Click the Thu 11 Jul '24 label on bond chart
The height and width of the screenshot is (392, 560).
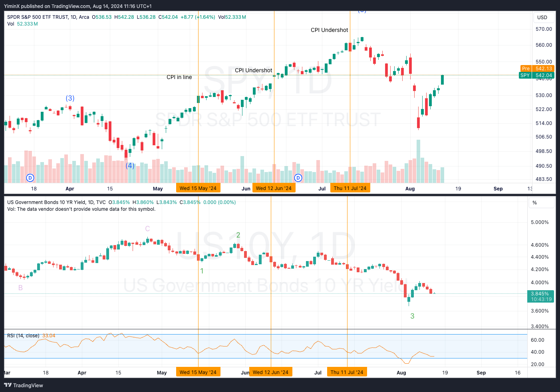[x=347, y=372]
